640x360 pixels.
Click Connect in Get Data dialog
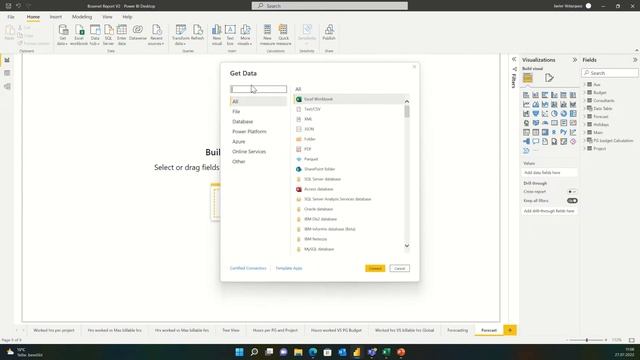coord(375,269)
